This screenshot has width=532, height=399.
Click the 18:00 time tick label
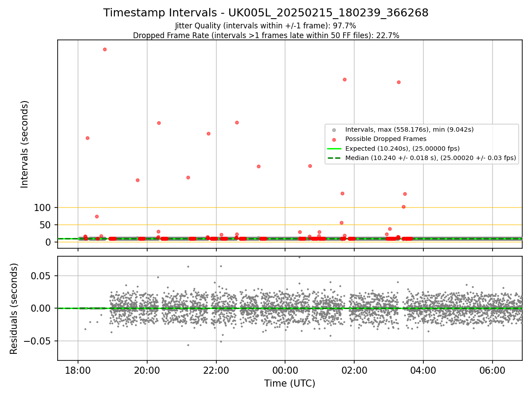point(78,370)
